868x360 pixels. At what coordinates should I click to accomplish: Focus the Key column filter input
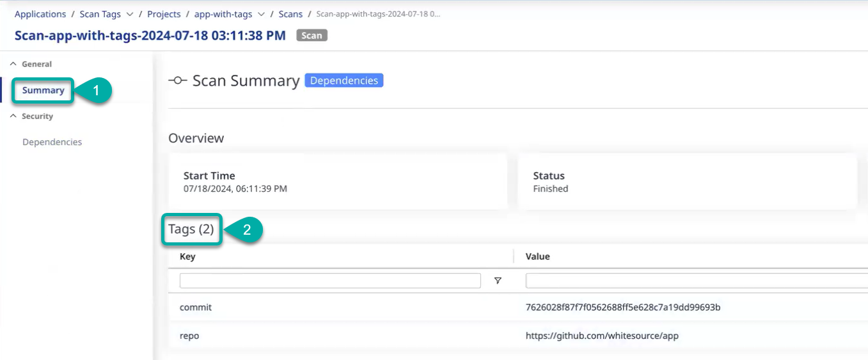[x=330, y=281]
